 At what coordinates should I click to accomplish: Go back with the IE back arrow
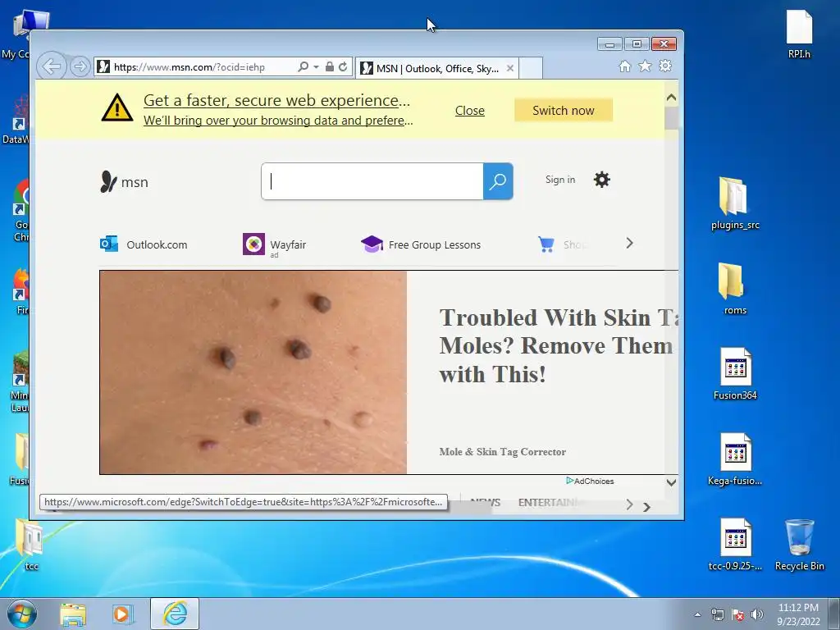pyautogui.click(x=52, y=66)
